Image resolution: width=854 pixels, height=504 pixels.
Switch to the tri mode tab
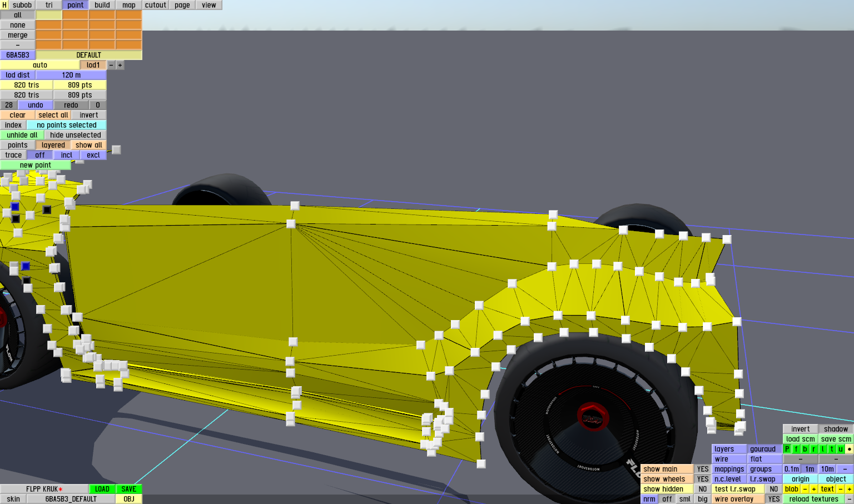point(49,5)
